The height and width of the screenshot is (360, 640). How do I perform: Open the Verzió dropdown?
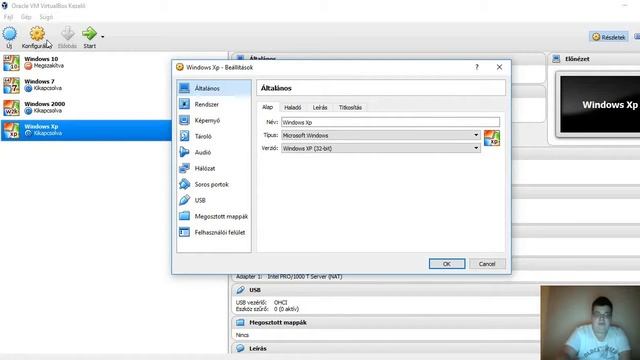(x=380, y=148)
